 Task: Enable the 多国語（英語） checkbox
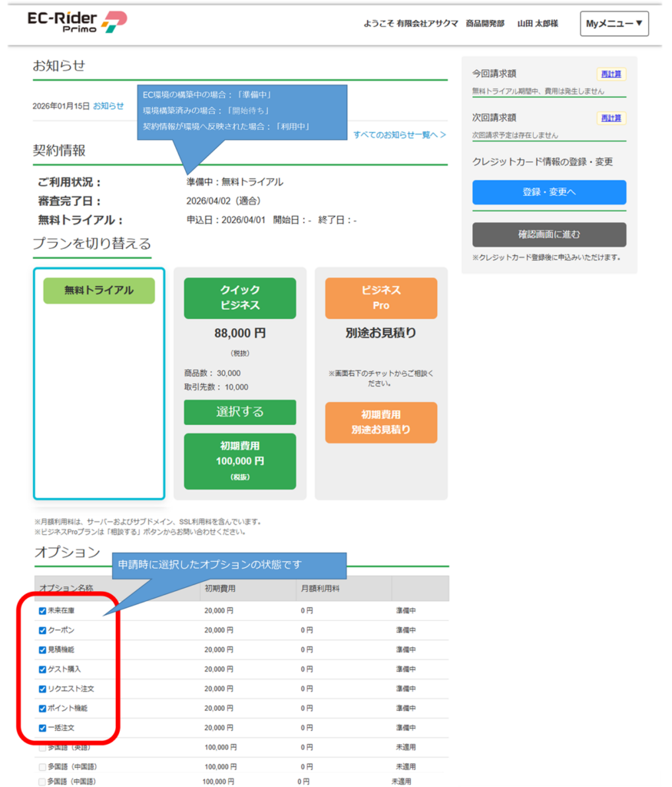pyautogui.click(x=43, y=747)
